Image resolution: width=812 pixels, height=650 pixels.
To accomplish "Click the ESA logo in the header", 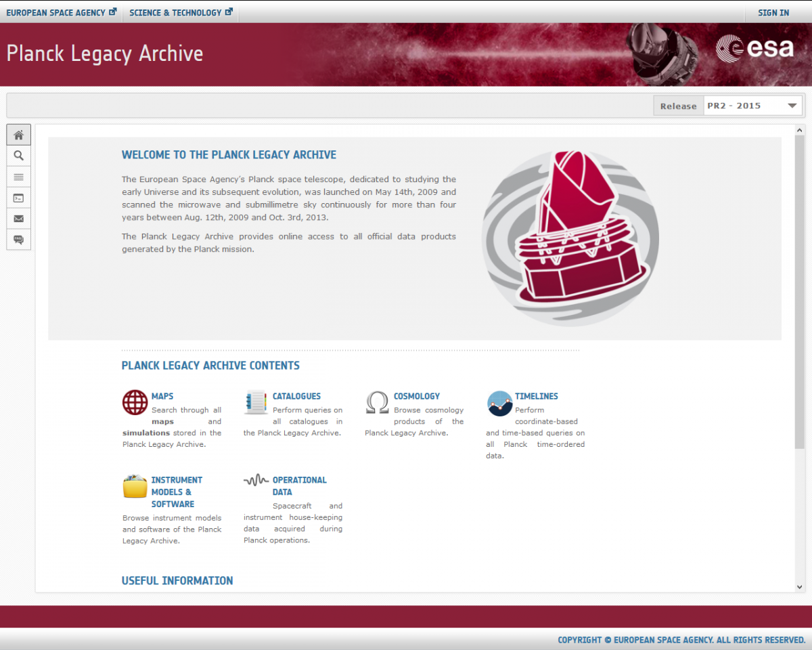I will (754, 47).
